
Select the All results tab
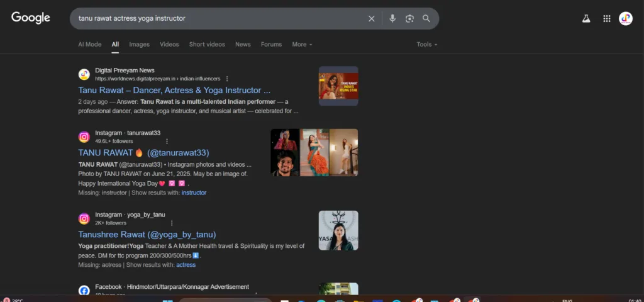click(x=116, y=45)
